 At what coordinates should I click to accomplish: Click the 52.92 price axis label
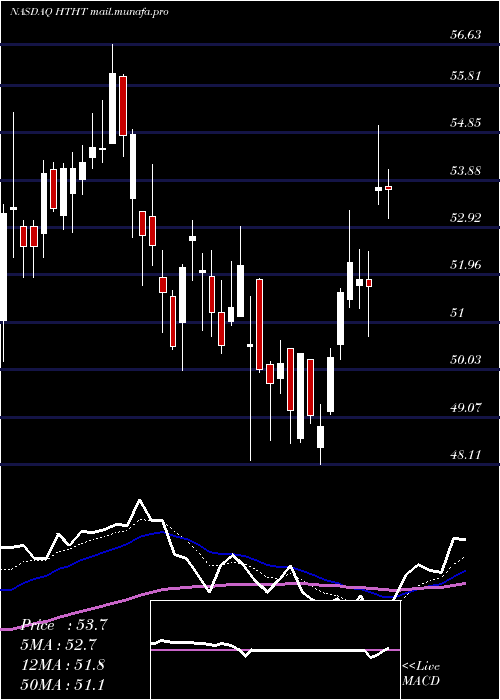click(x=466, y=218)
